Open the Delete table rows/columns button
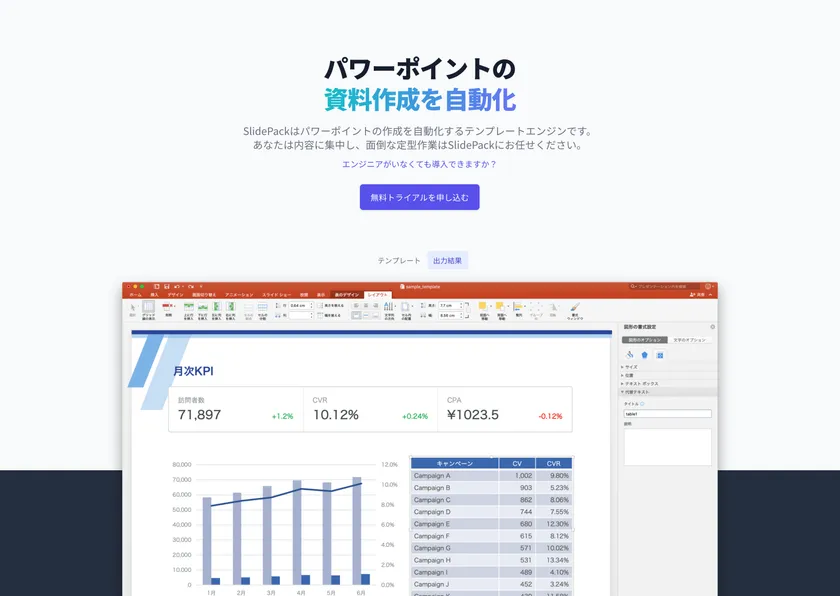 169,310
